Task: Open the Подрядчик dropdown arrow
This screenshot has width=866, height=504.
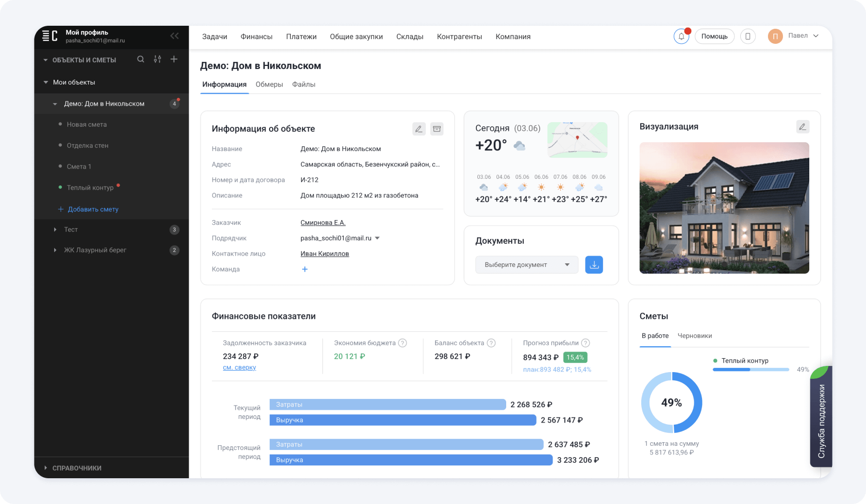Action: click(x=377, y=238)
